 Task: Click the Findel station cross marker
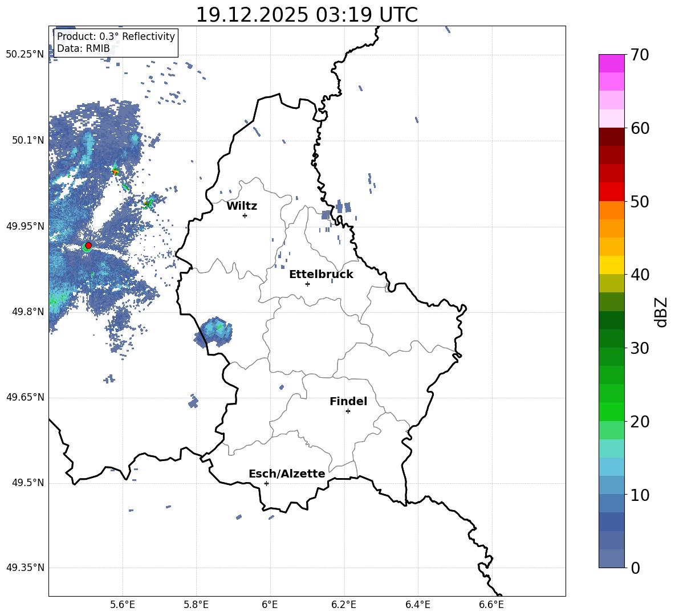coord(348,411)
